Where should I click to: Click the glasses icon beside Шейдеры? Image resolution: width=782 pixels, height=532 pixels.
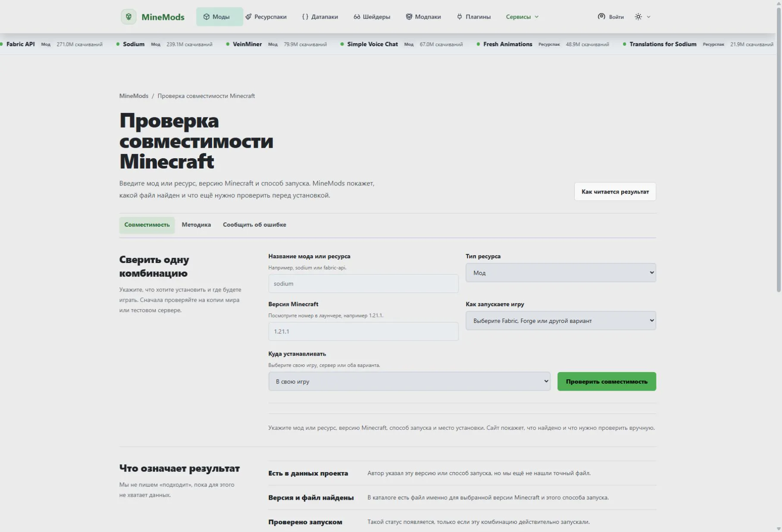point(357,17)
